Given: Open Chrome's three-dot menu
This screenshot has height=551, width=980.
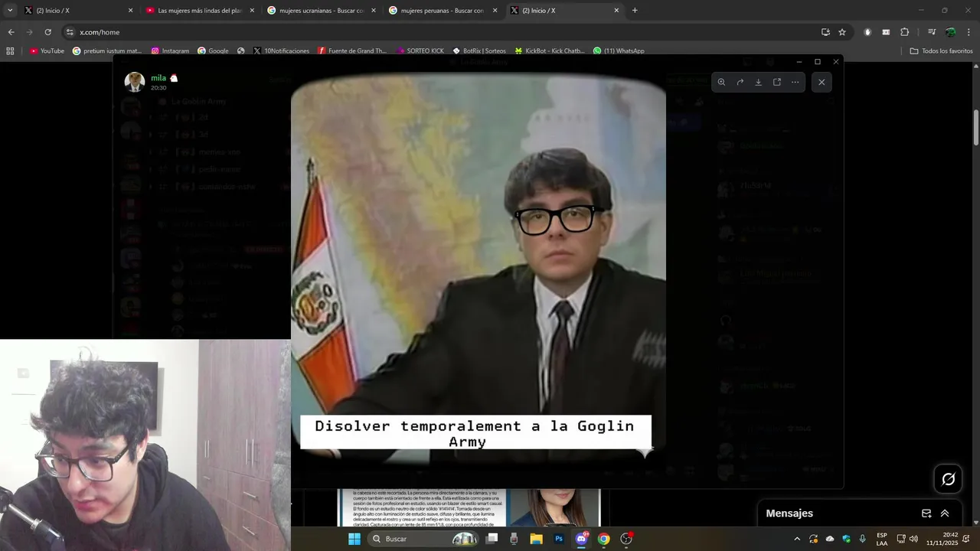Looking at the screenshot, I should (969, 32).
